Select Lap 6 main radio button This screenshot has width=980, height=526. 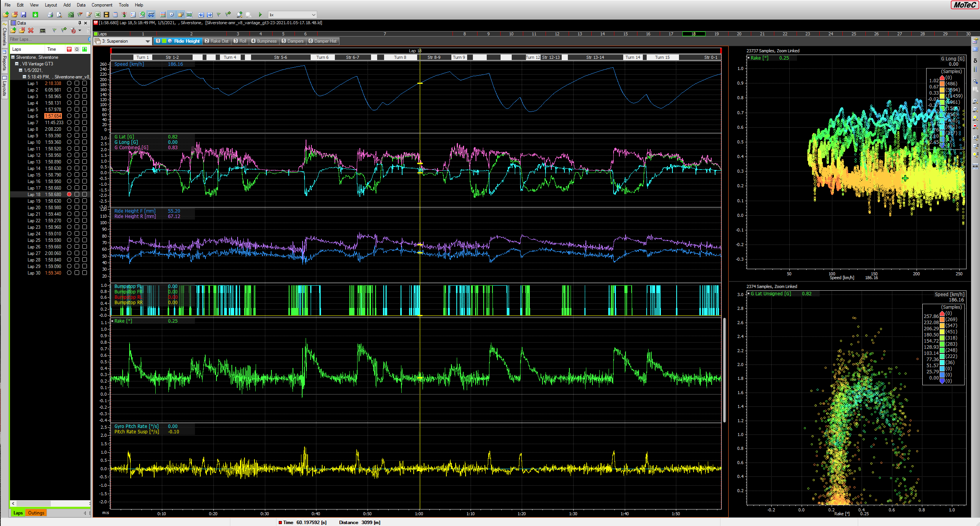click(69, 116)
